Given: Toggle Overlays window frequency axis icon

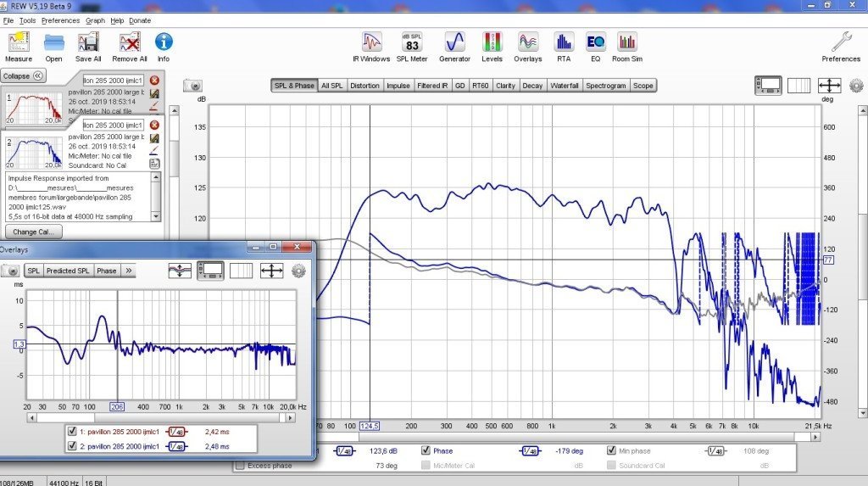Looking at the screenshot, I should pos(241,271).
